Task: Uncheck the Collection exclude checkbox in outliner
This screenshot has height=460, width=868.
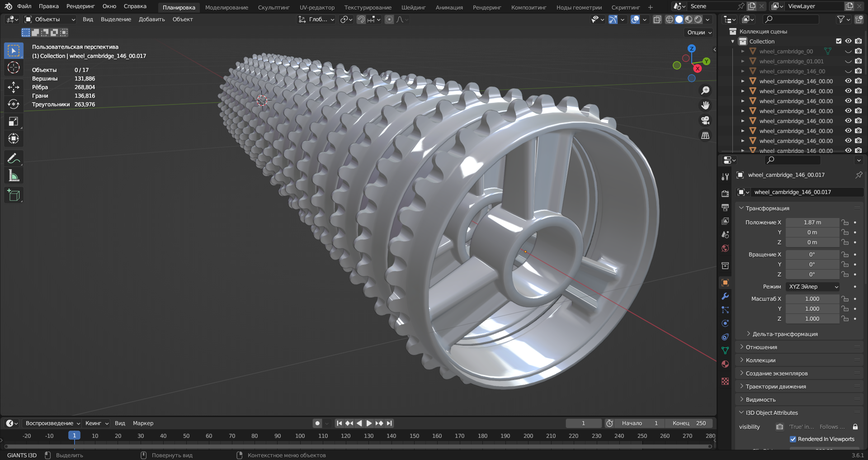Action: coord(839,41)
